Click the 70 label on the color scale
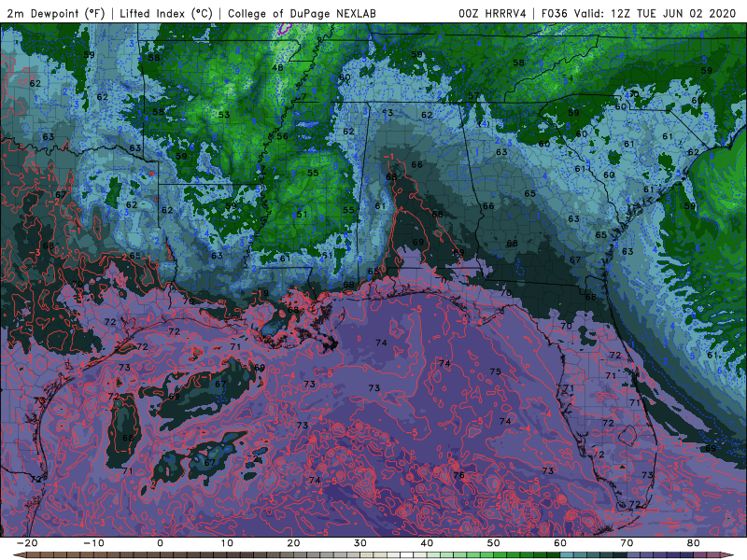 click(627, 543)
